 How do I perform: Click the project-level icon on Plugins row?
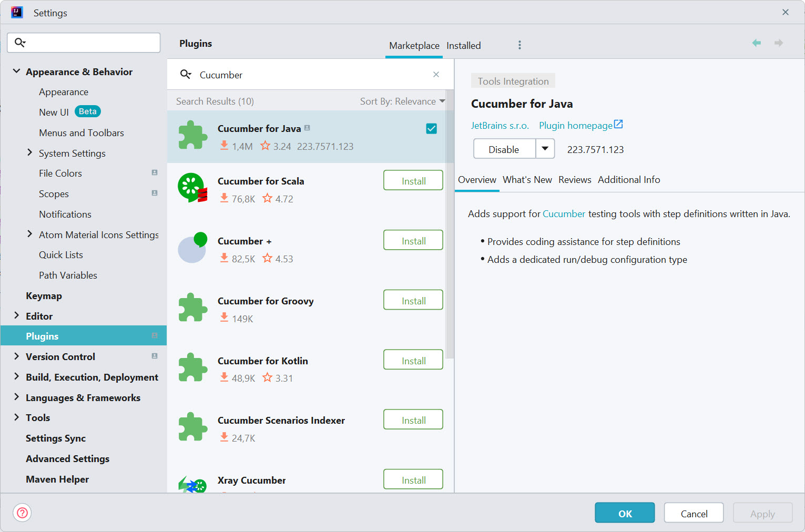(155, 335)
